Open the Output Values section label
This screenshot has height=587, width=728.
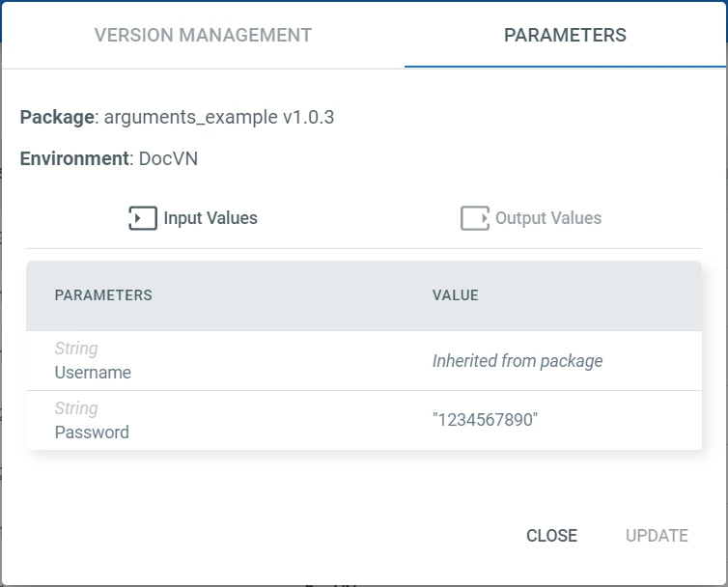pos(548,218)
